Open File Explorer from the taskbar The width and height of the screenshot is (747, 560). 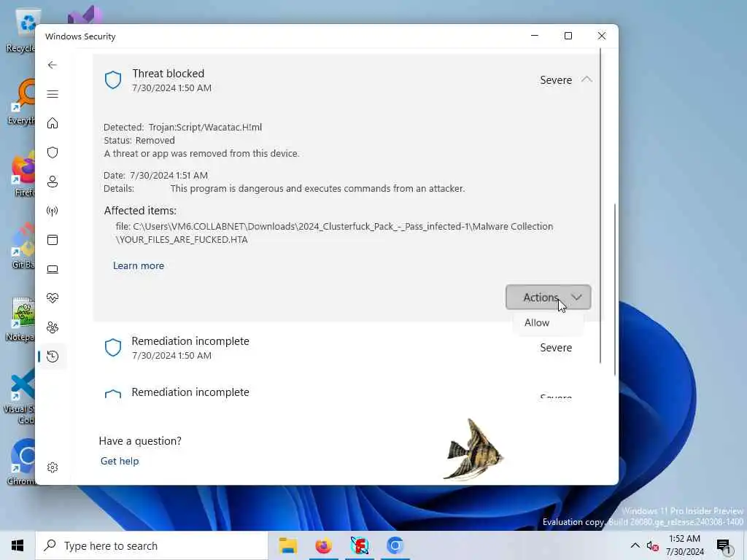coord(287,545)
